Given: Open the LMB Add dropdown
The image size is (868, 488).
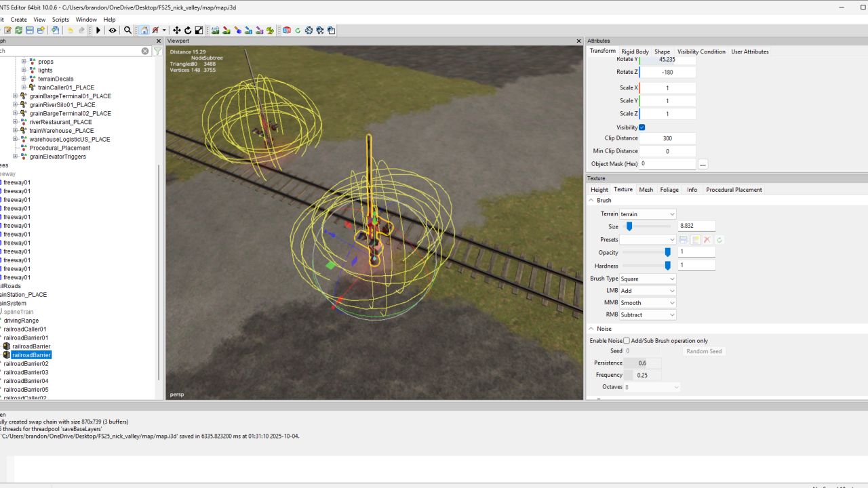Looking at the screenshot, I should click(x=648, y=291).
